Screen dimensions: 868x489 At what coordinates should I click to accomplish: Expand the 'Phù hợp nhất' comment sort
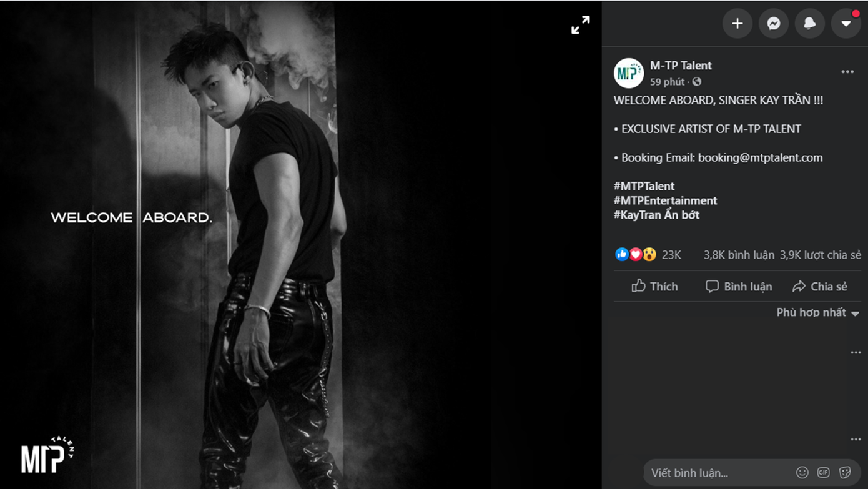tap(817, 312)
